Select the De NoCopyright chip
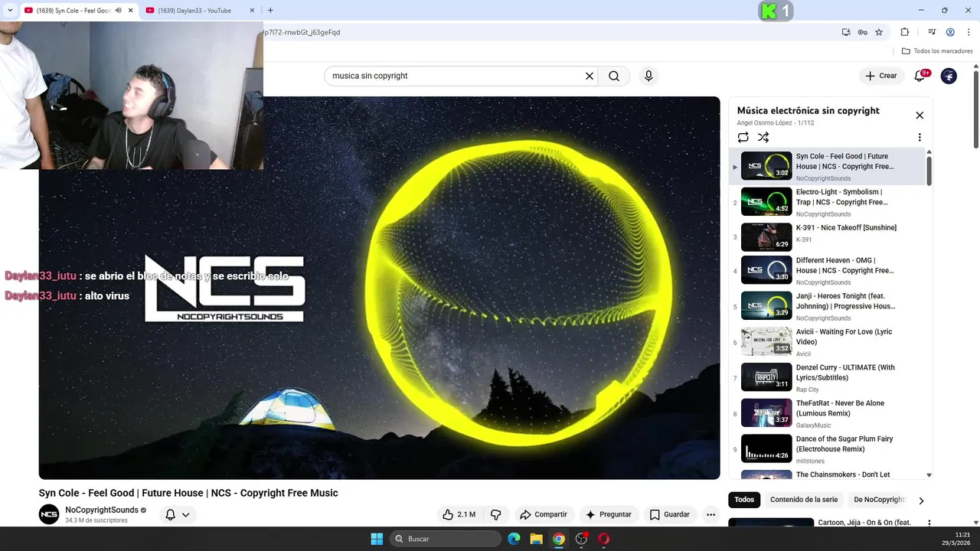 click(880, 500)
